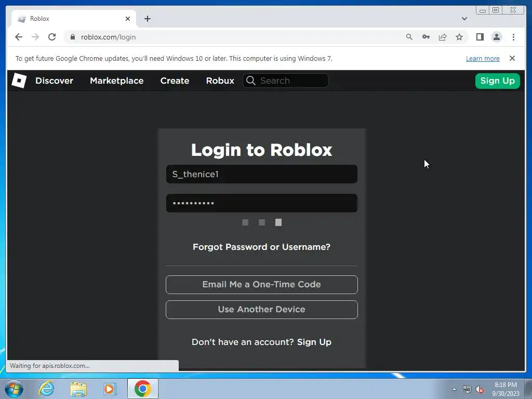532x399 pixels.
Task: Go back using the browser back arrow
Action: tap(19, 37)
